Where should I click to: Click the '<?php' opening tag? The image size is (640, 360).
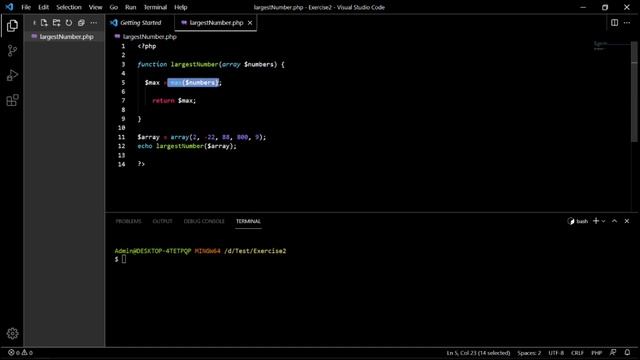point(147,46)
